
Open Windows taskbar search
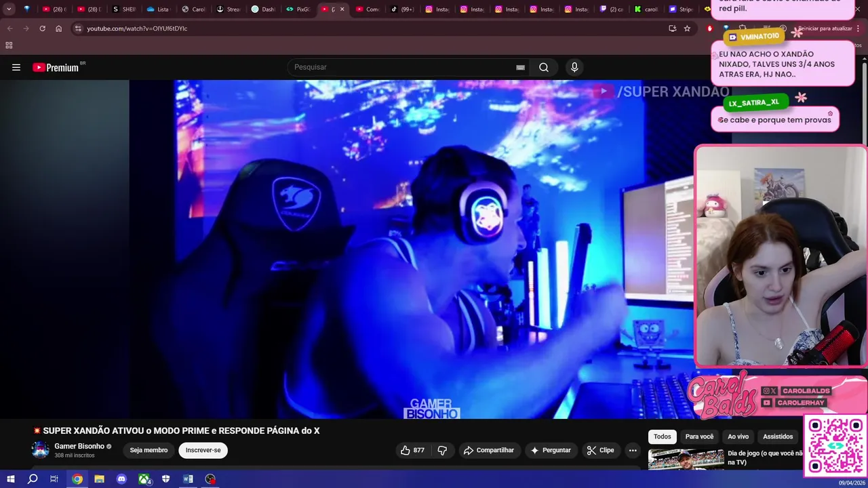33,479
